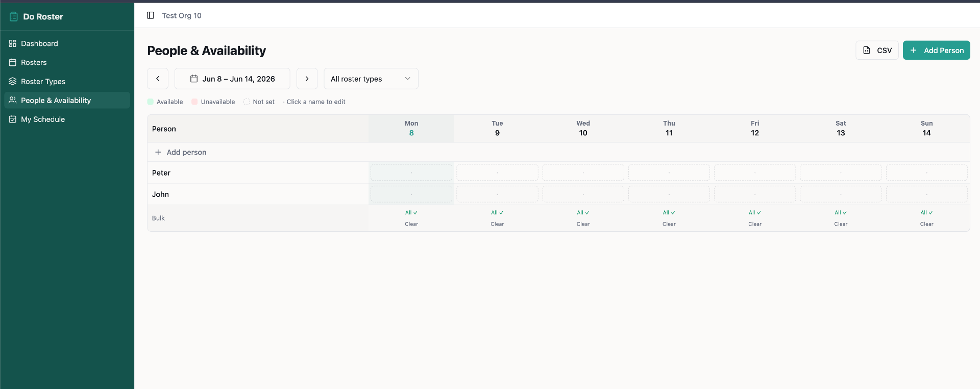Toggle John's availability for Tue 9

point(497,194)
